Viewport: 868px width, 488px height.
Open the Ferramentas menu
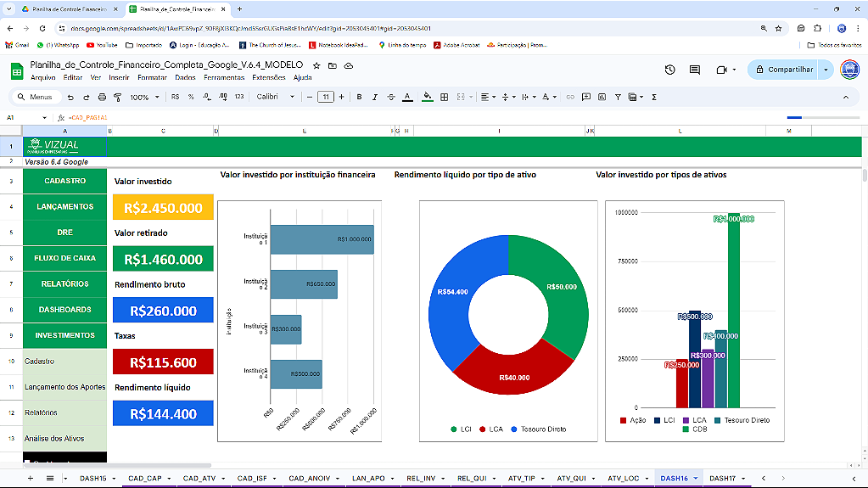coord(224,77)
